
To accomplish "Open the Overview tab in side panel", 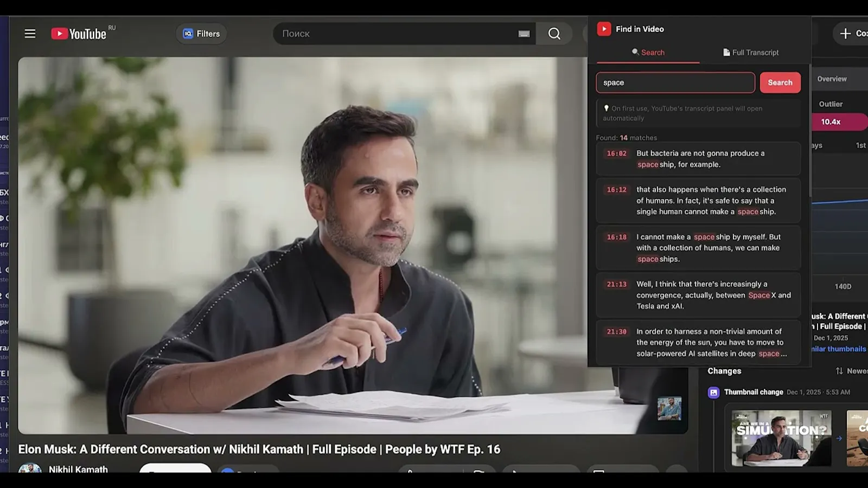I will tap(832, 79).
